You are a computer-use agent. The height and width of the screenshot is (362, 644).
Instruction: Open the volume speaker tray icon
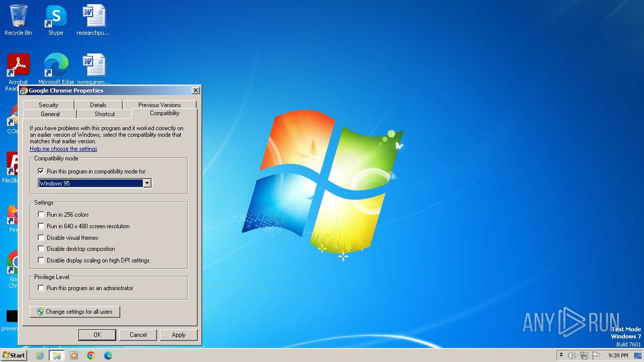(x=572, y=355)
